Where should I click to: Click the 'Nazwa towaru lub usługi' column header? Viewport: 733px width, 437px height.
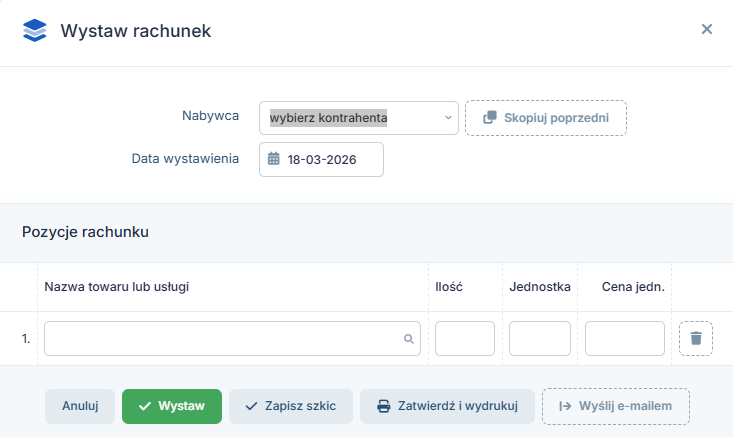pyautogui.click(x=117, y=287)
